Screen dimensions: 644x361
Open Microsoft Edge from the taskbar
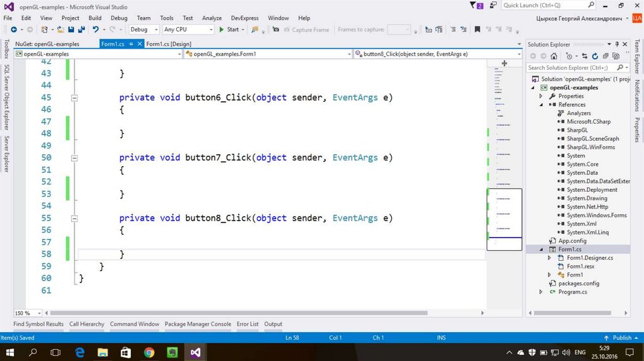[80, 352]
